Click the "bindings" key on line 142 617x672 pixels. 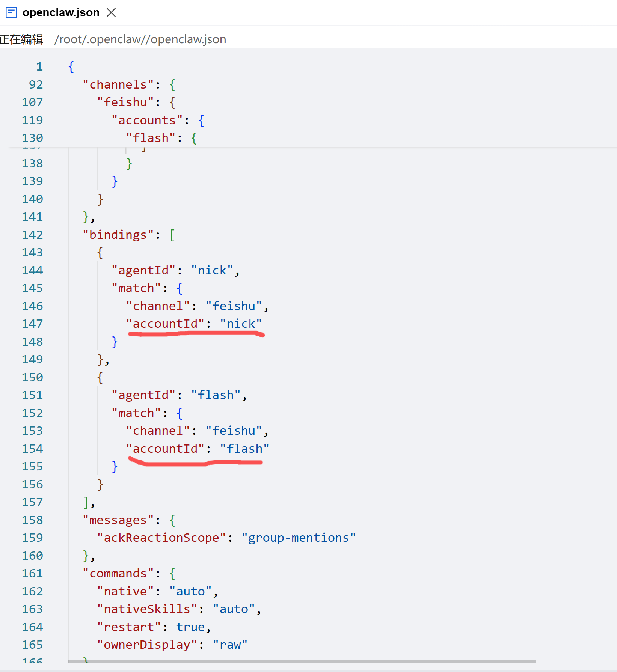118,235
